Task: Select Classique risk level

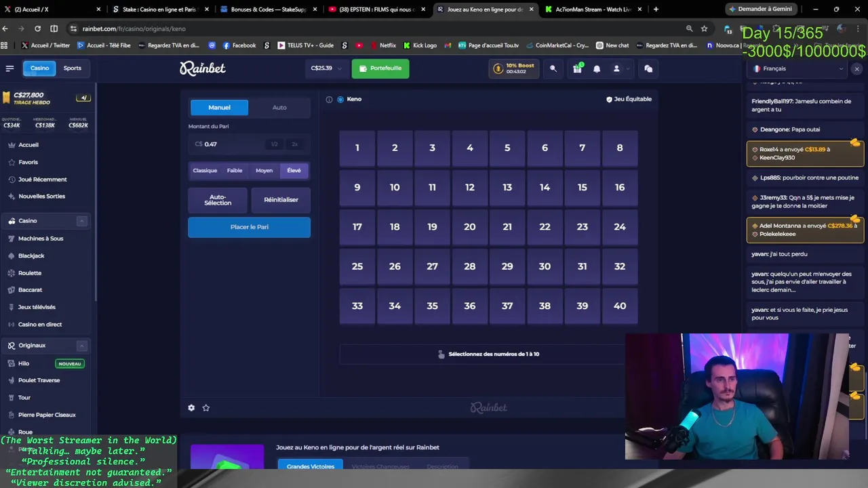Action: tap(205, 170)
